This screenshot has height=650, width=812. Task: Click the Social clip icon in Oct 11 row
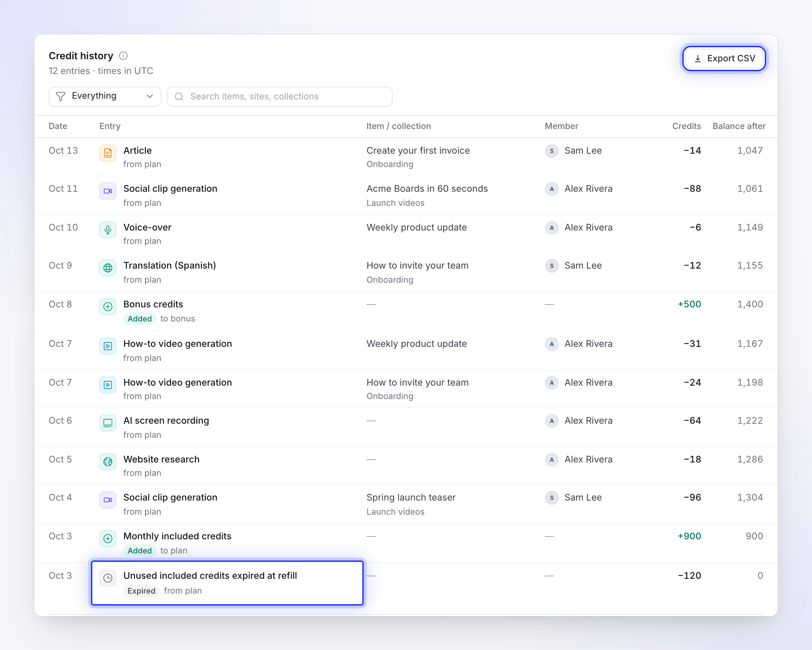point(108,191)
